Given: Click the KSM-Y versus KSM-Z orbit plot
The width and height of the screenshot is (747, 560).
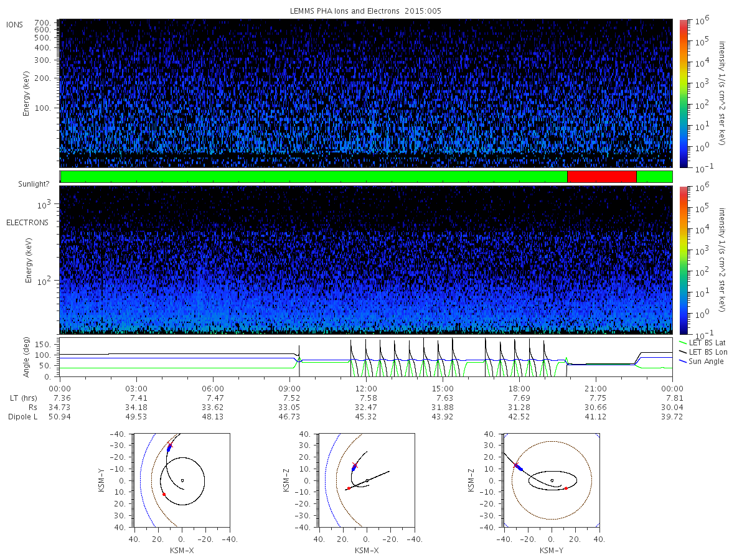Looking at the screenshot, I should click(552, 480).
